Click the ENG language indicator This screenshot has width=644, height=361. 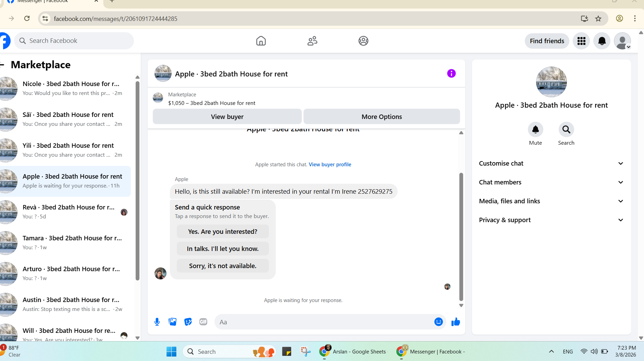click(568, 351)
